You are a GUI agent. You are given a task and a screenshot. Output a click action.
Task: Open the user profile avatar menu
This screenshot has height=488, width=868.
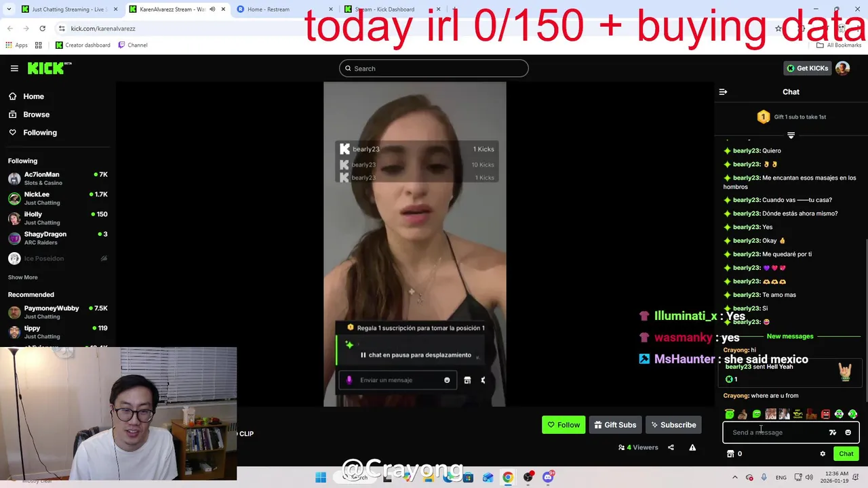click(842, 68)
